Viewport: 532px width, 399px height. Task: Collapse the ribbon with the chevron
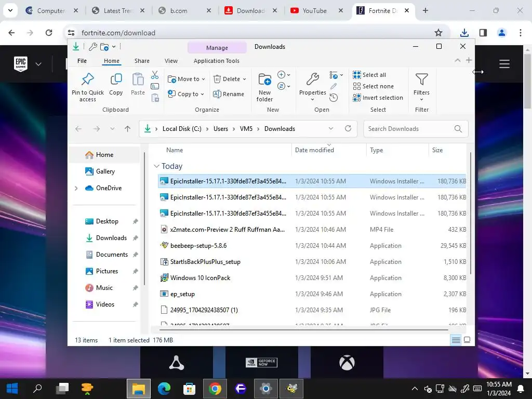(457, 60)
